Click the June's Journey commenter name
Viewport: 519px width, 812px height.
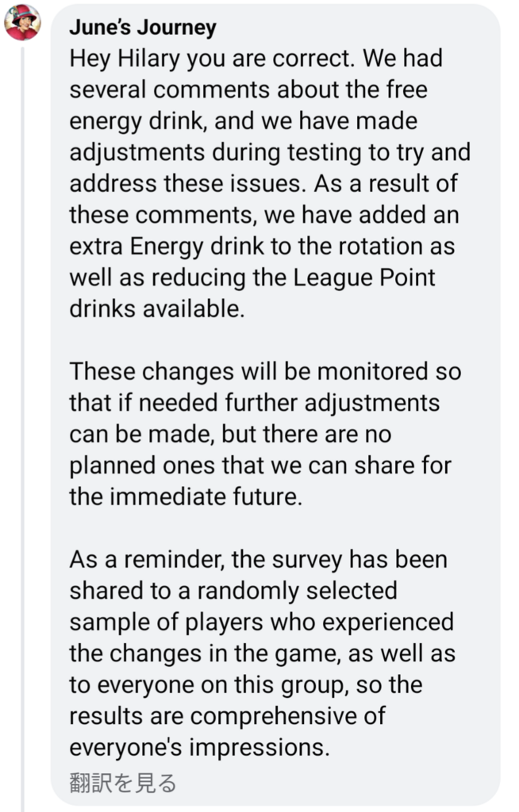(143, 28)
